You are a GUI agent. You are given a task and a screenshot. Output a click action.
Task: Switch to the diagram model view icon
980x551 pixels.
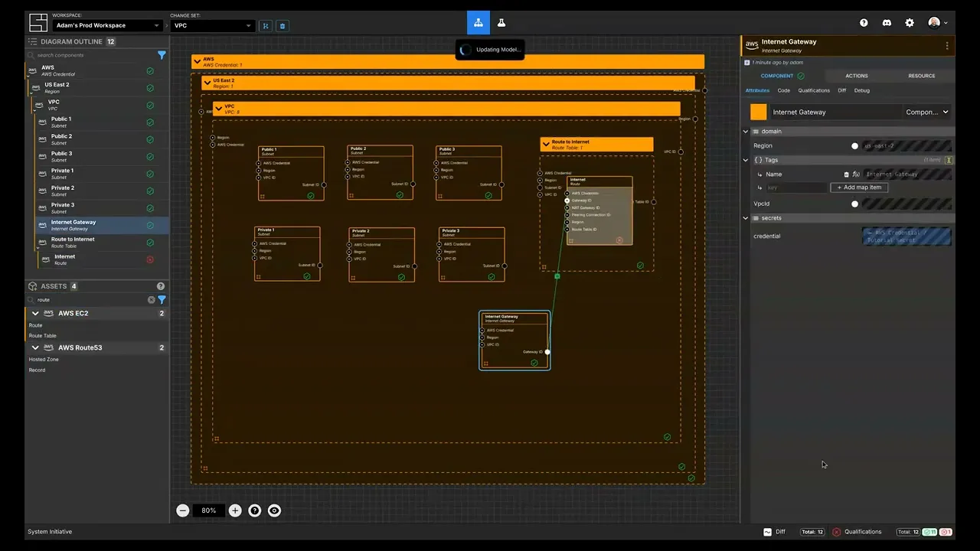click(478, 23)
